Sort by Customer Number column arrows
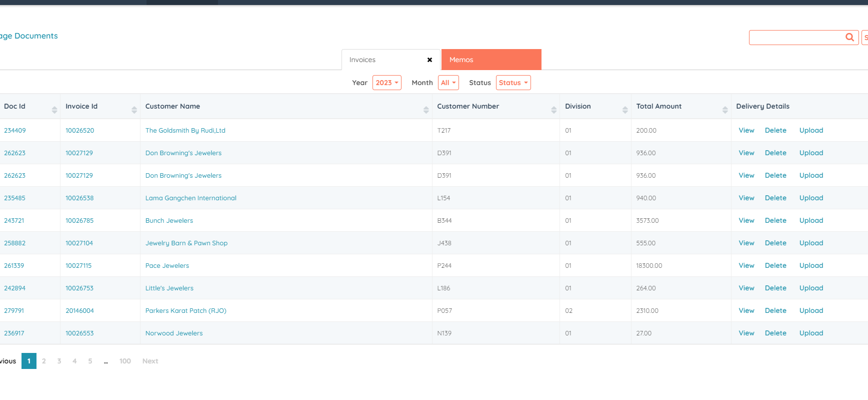Viewport: 868px width, 400px height. coord(553,110)
